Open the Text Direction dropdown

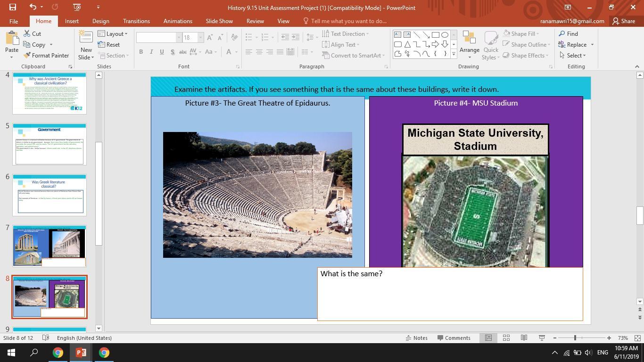point(346,34)
